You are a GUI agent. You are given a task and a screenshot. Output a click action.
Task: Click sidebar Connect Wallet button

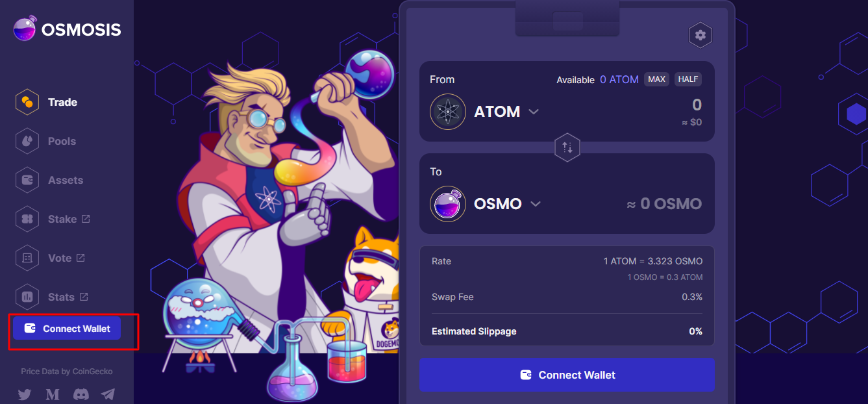[67, 329]
